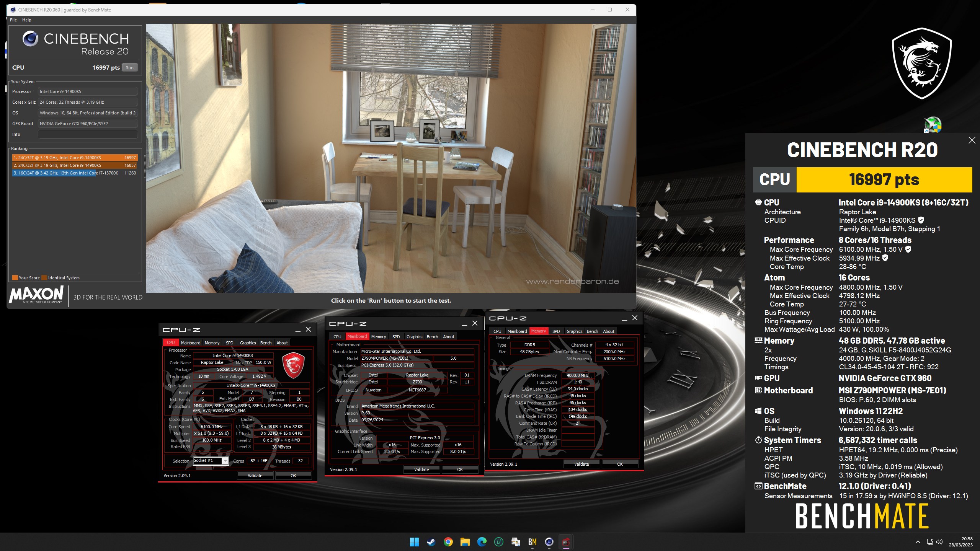Click Validate in the Mainboard CPU-Z window
The width and height of the screenshot is (980, 551).
click(x=421, y=469)
